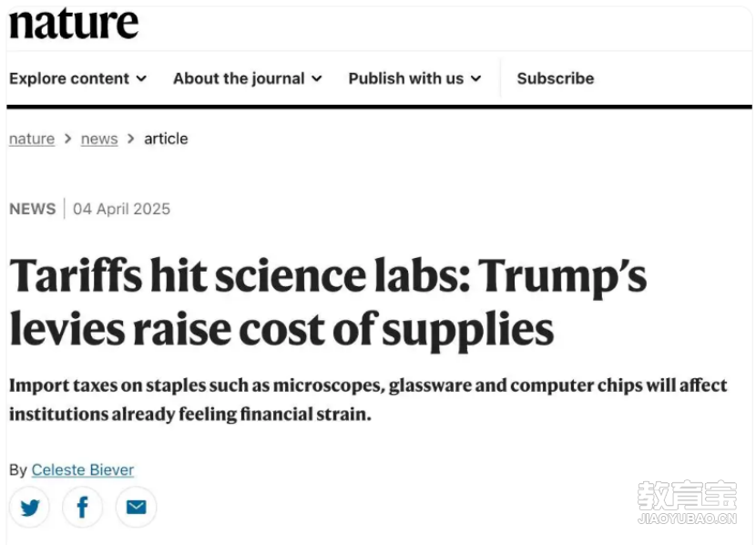Click the NEWS category label
756x545 pixels.
click(32, 209)
